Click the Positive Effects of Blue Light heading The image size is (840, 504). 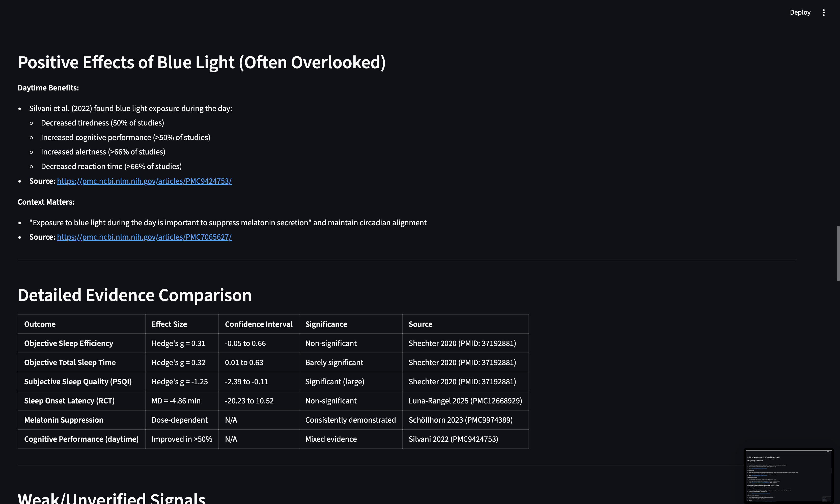[202, 62]
